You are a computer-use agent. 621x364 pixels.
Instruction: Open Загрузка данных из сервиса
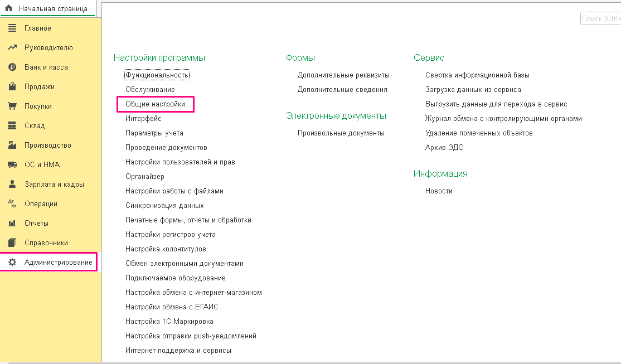pyautogui.click(x=473, y=90)
